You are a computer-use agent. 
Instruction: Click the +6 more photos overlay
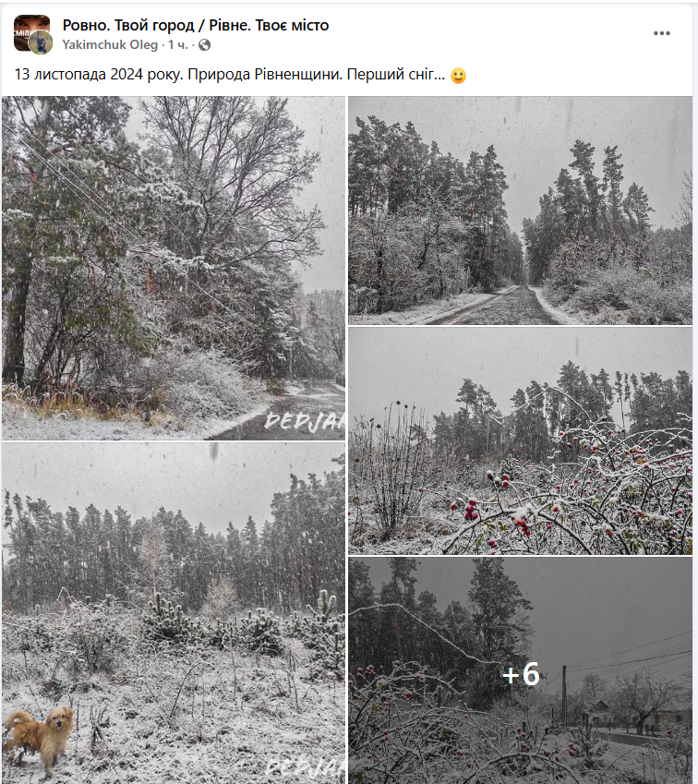[520, 670]
